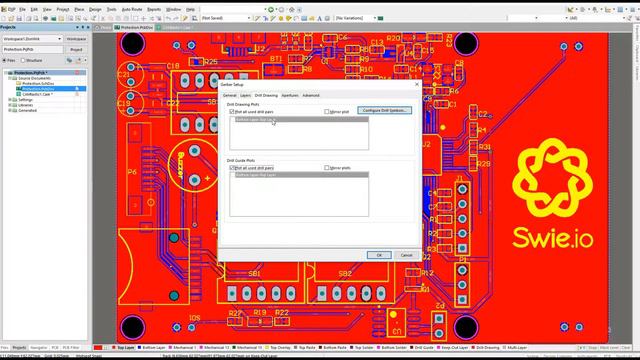640x360 pixels.
Task: Select the Structure radio button
Action: pos(23,60)
